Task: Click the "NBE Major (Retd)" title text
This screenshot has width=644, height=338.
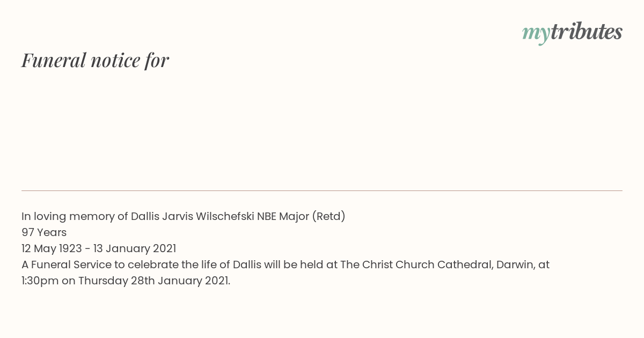Action: point(301,216)
